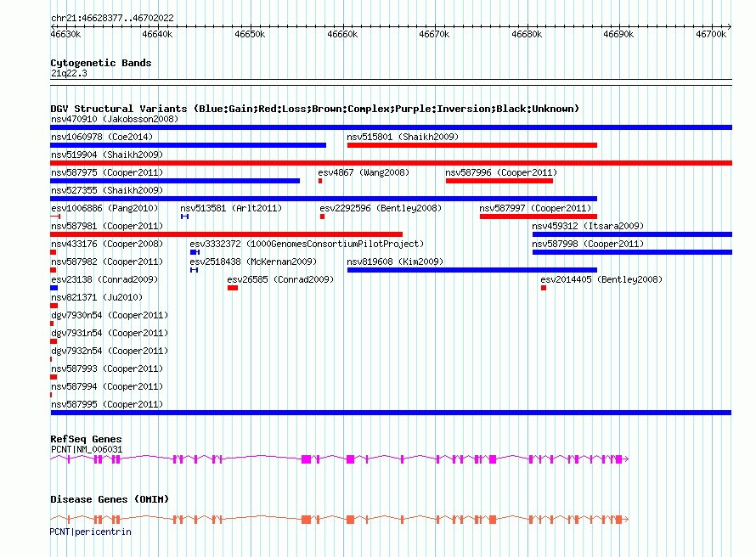Click the red bar under nsv587981
Viewport: 756px width, 557px height.
[226, 234]
